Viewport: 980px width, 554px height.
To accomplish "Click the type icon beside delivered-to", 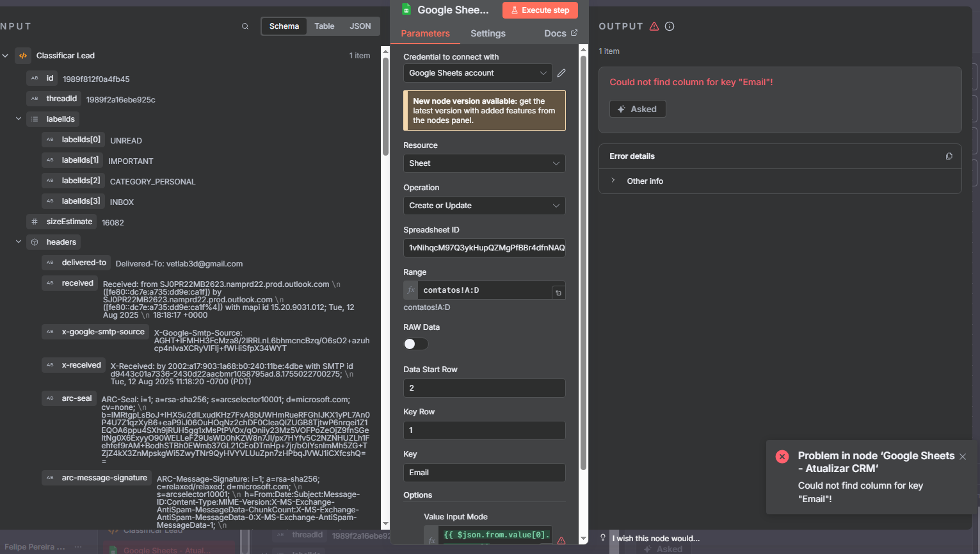I will point(50,263).
